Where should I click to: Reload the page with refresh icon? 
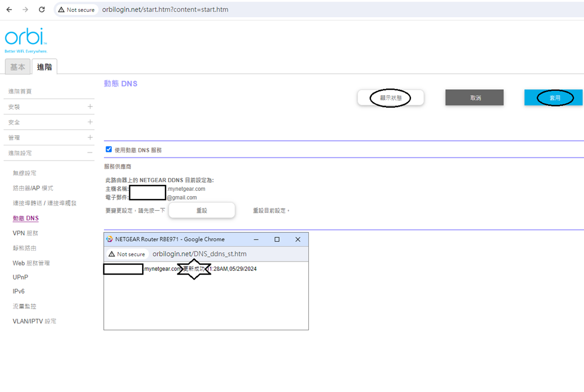click(42, 10)
